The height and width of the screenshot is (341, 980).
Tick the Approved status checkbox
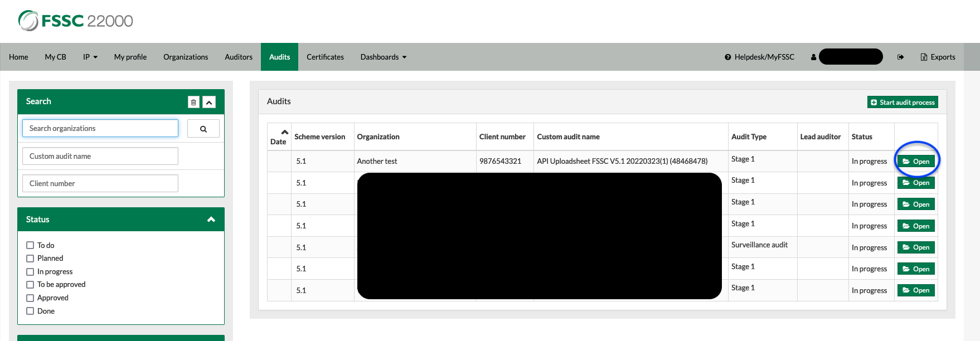30,298
